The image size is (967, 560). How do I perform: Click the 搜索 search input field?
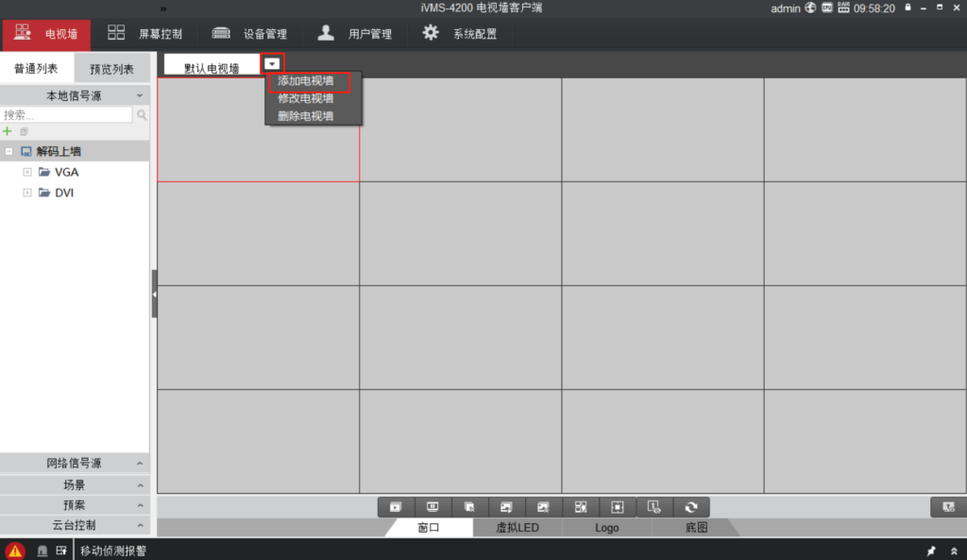[66, 114]
